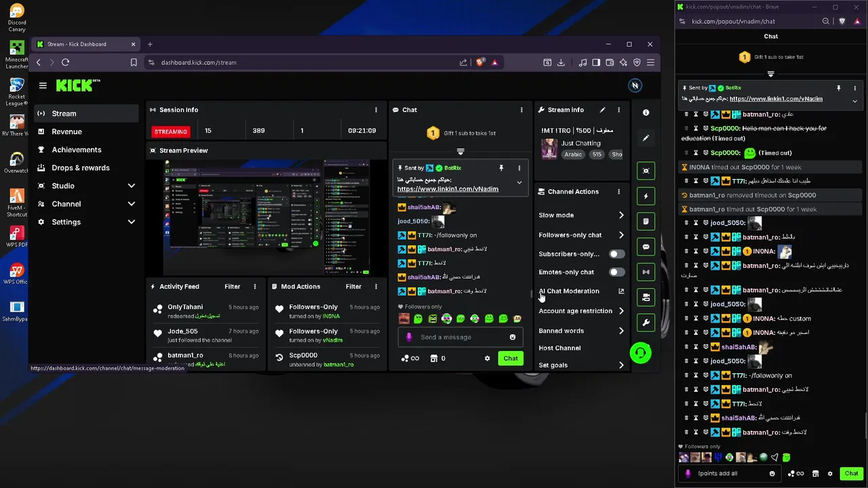Toggle Subscribers-only chat switch
Image resolution: width=868 pixels, height=488 pixels.
(x=616, y=254)
